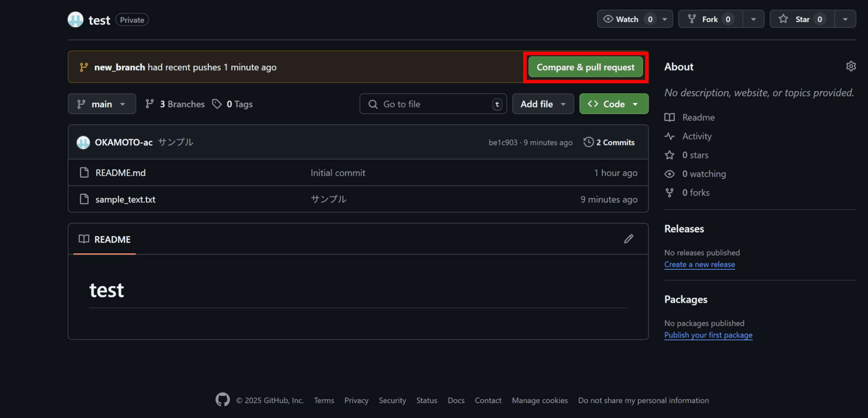Click the README.md file icon
Image resolution: width=868 pixels, height=418 pixels.
(x=84, y=172)
